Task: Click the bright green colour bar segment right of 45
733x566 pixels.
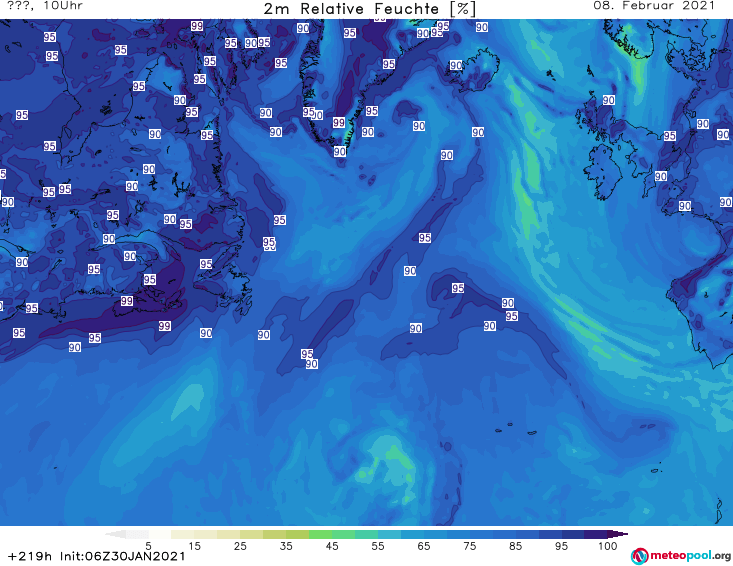Action: (x=343, y=534)
